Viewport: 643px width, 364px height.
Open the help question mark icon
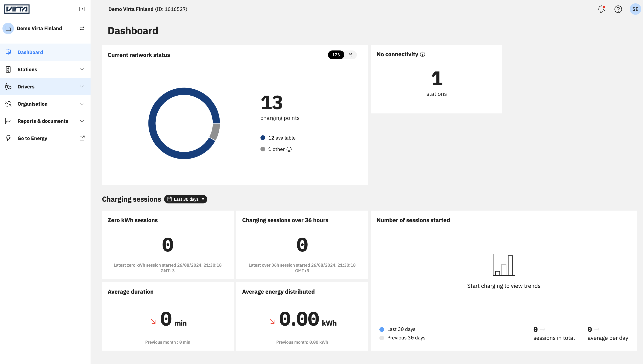(618, 9)
